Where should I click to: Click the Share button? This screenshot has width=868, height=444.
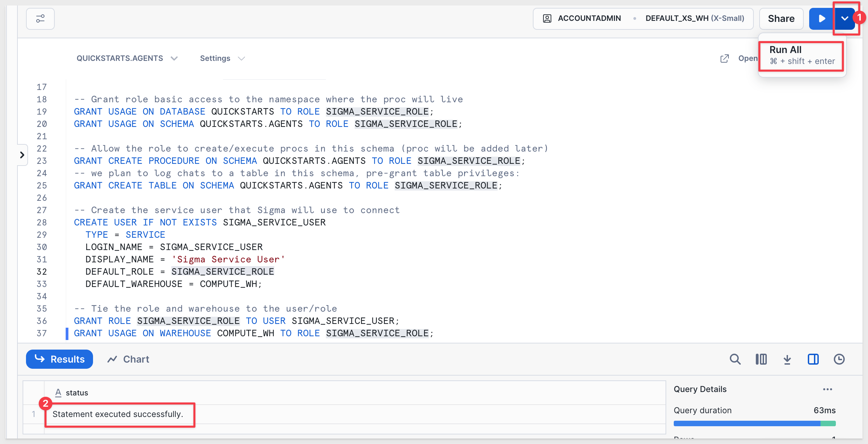click(781, 18)
